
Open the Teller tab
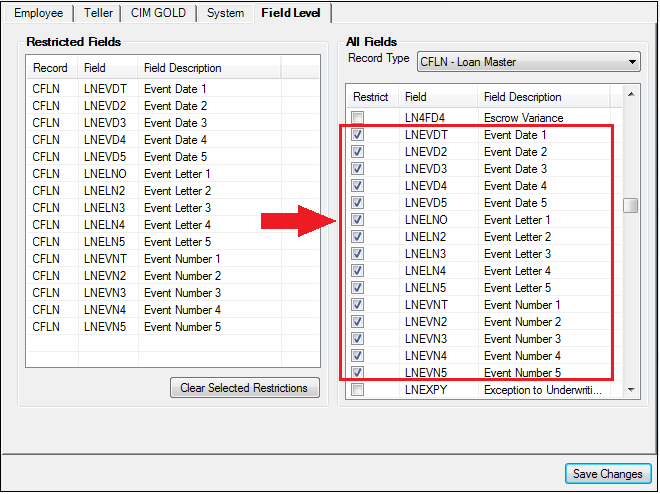tap(97, 13)
